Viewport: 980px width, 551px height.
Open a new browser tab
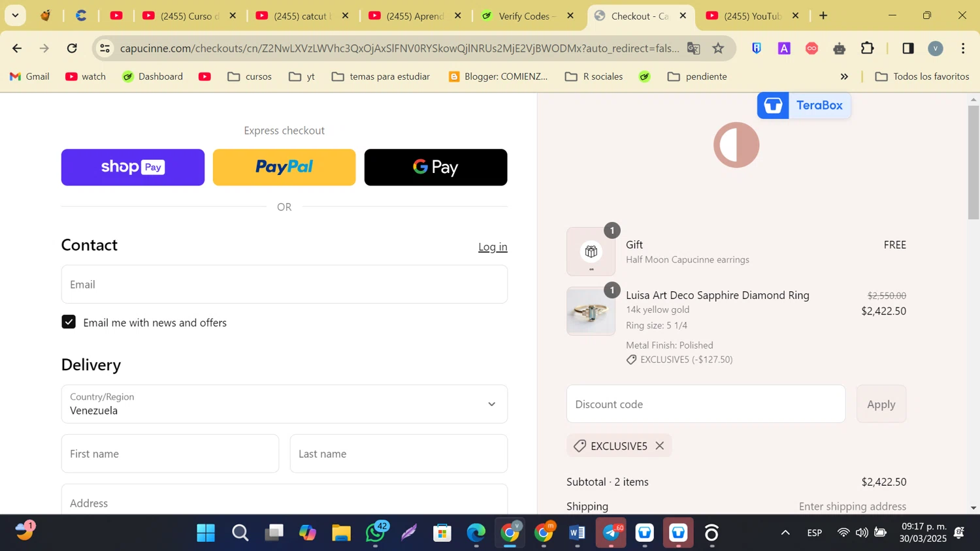[x=823, y=16]
